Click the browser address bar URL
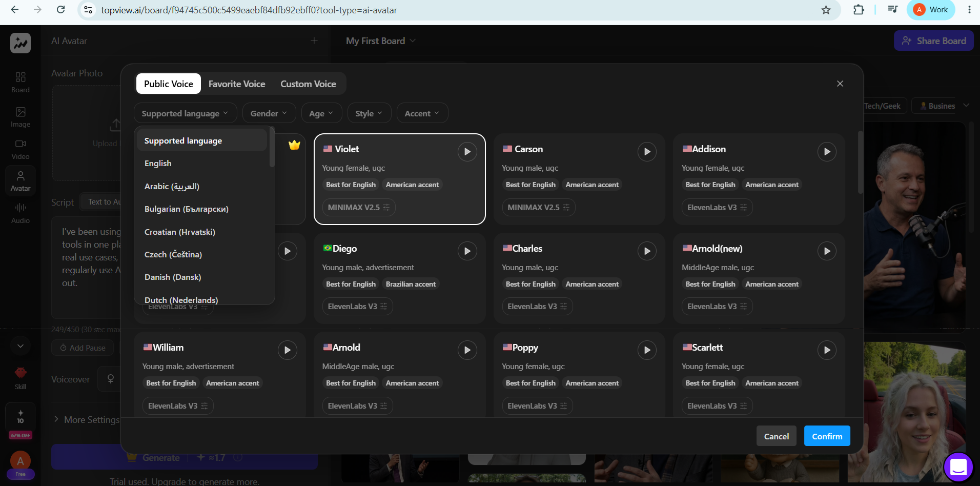The width and height of the screenshot is (980, 486). 249,10
